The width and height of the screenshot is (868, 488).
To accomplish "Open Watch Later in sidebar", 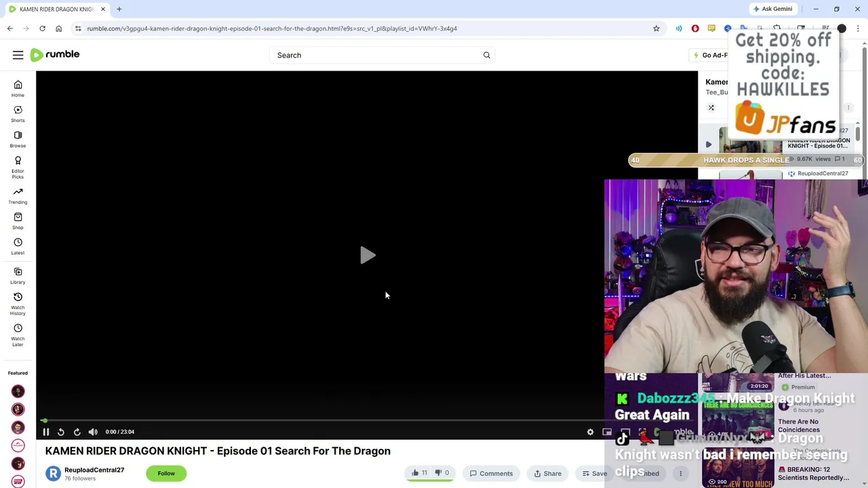I will click(18, 335).
